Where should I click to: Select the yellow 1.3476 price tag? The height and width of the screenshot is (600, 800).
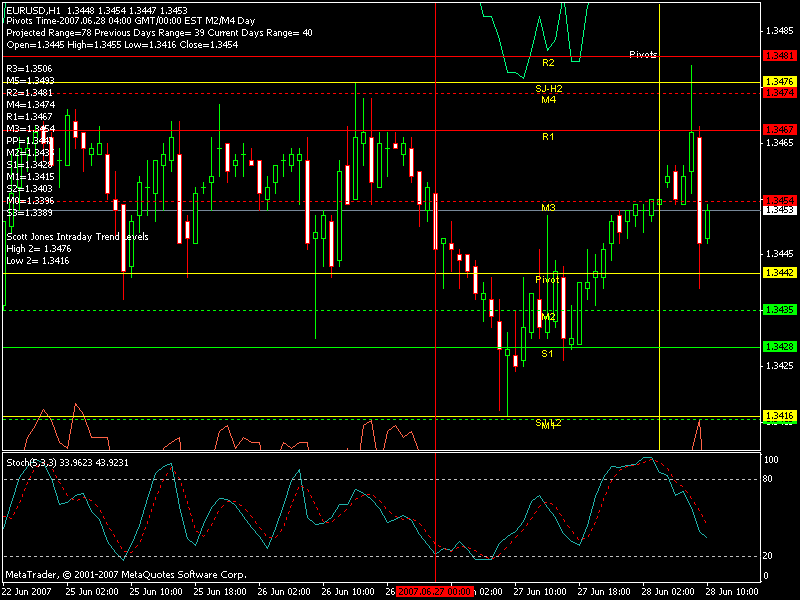click(x=779, y=81)
